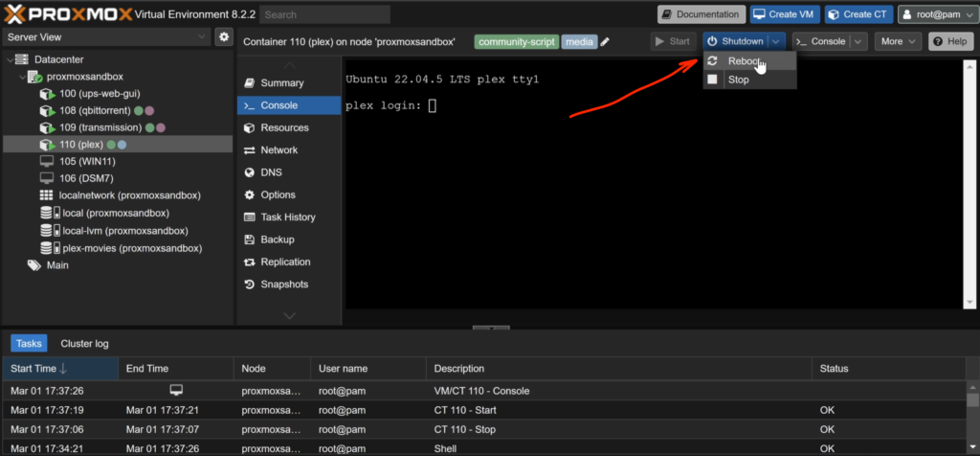Open the Console side tab
Viewport: 980px width, 456px height.
[x=289, y=105]
